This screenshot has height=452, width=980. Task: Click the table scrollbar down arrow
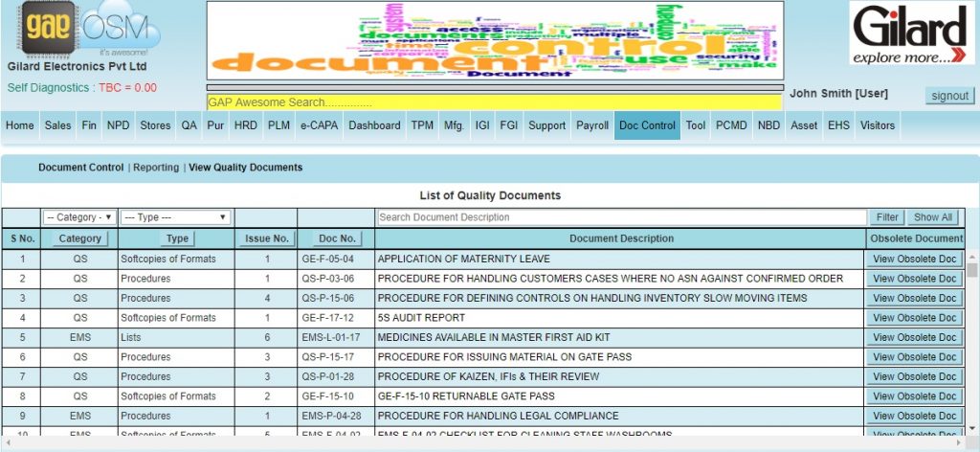coord(972,428)
